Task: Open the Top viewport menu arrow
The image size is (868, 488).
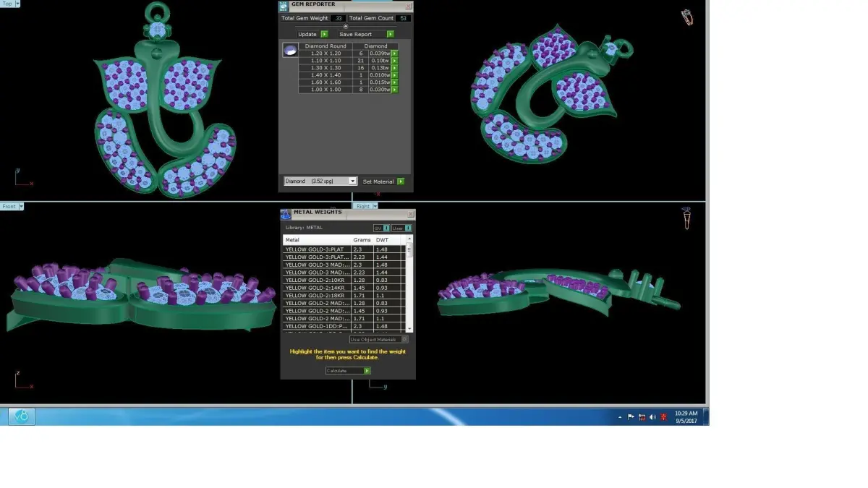Action: [x=17, y=4]
